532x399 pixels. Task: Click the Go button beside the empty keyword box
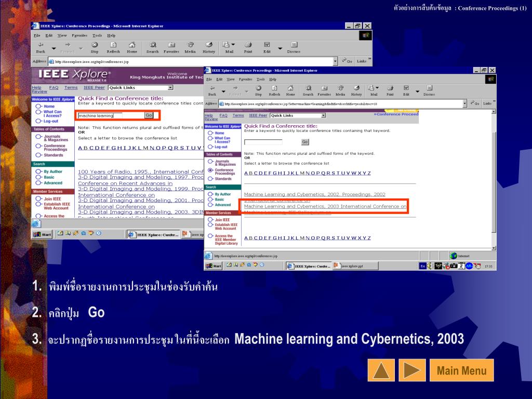click(305, 142)
